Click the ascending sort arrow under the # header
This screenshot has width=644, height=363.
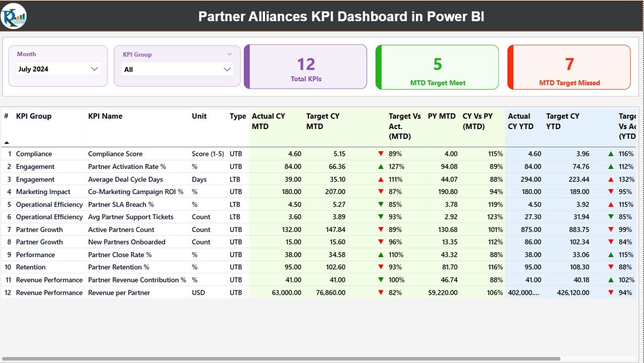[6, 143]
